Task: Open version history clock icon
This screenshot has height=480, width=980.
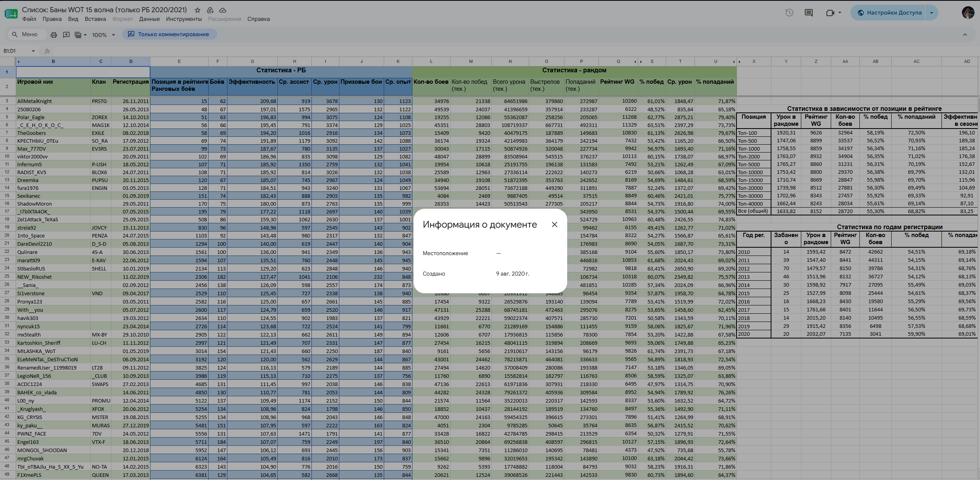Action: click(x=789, y=13)
